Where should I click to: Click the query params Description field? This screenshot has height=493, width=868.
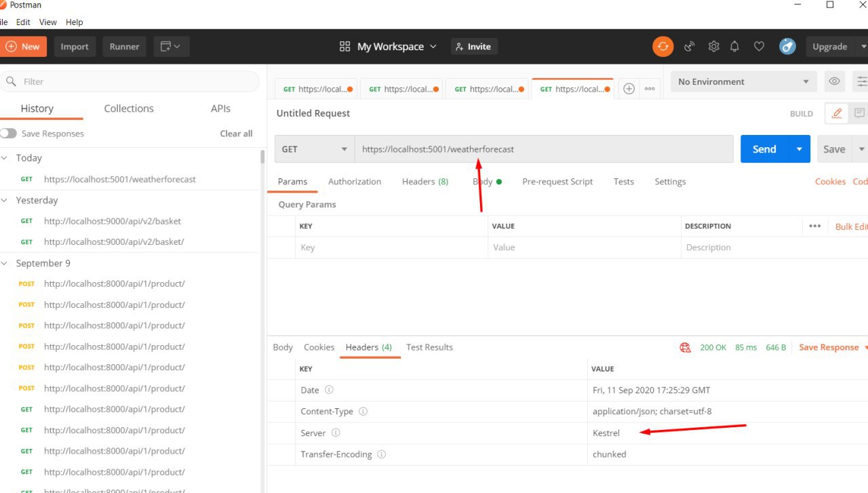pos(773,248)
